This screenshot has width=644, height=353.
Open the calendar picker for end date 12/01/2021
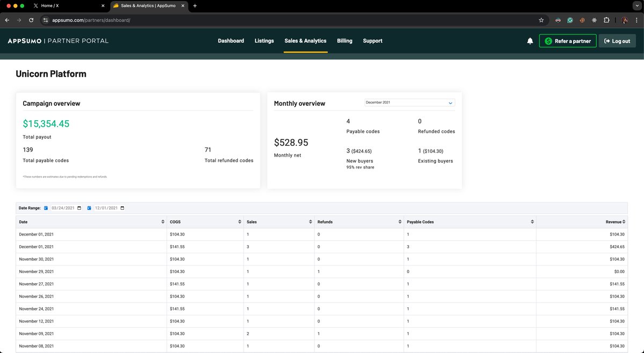122,208
